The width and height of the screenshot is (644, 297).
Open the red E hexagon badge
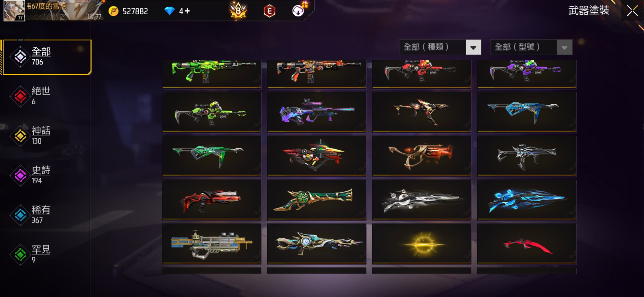(269, 11)
